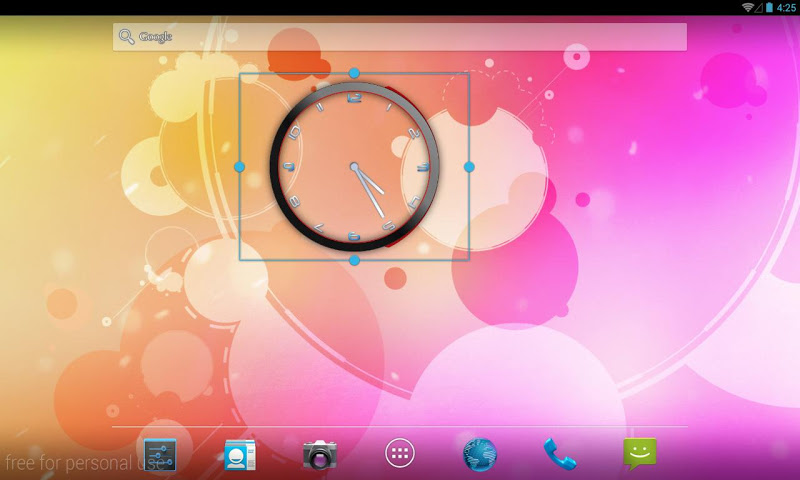Tap the Google search magnifier icon
Screen dimensions: 800x480
[x=127, y=37]
